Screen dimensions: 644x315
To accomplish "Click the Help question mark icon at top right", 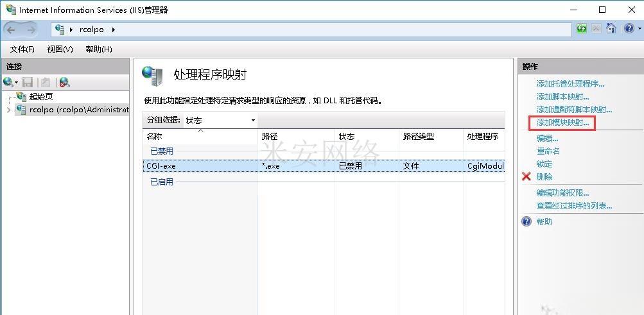I will point(629,29).
